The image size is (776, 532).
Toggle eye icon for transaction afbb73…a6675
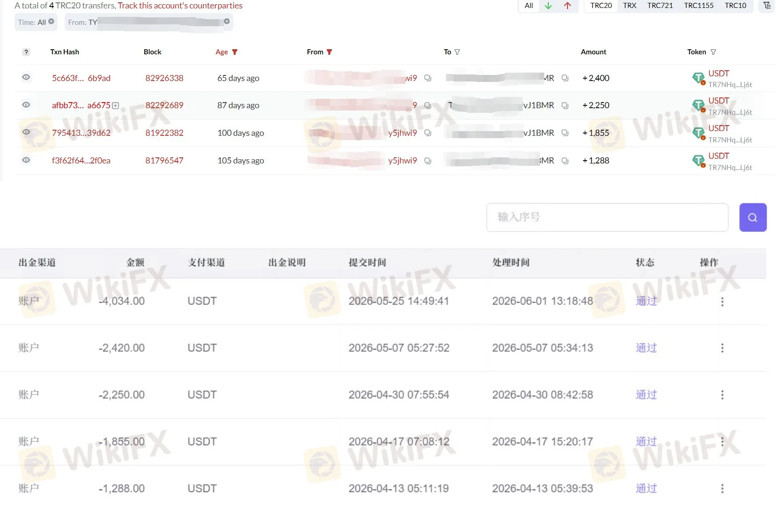(x=26, y=105)
